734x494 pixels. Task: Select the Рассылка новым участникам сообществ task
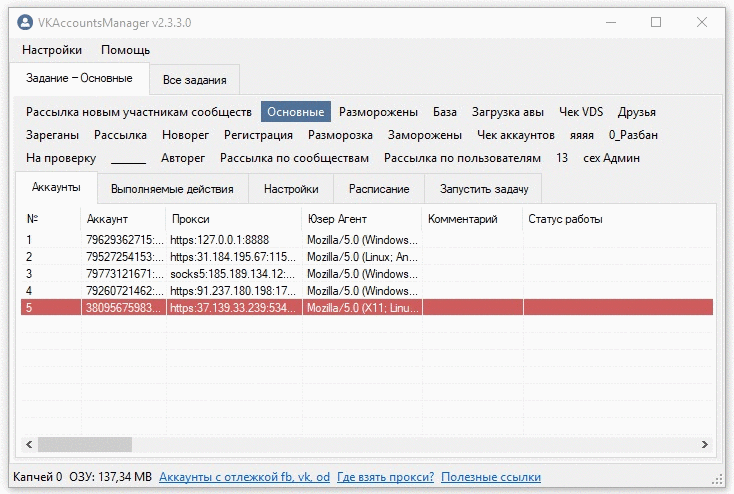point(139,112)
